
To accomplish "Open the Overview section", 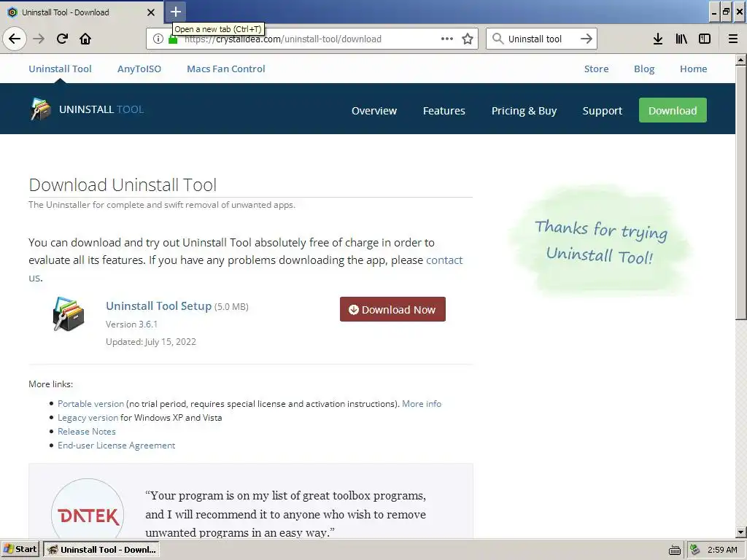I will pos(374,111).
